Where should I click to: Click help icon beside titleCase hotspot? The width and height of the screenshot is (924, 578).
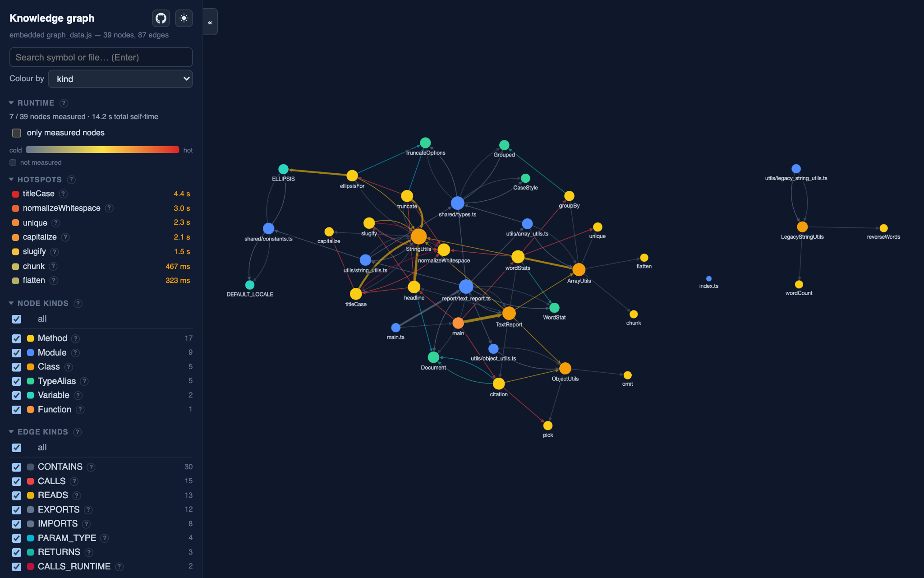(64, 194)
